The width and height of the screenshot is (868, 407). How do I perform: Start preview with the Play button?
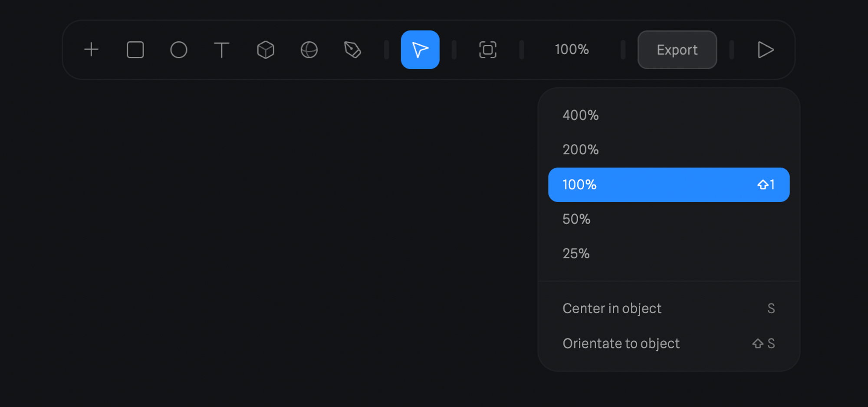765,50
